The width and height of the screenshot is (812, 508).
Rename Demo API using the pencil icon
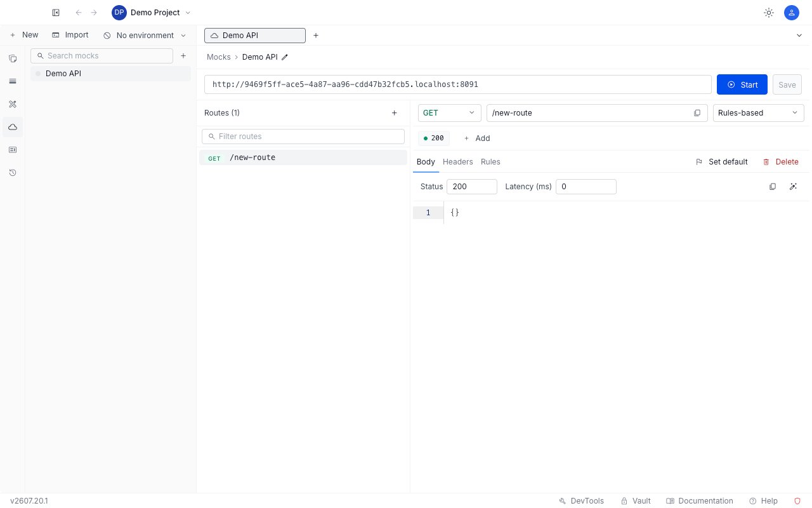tap(285, 57)
